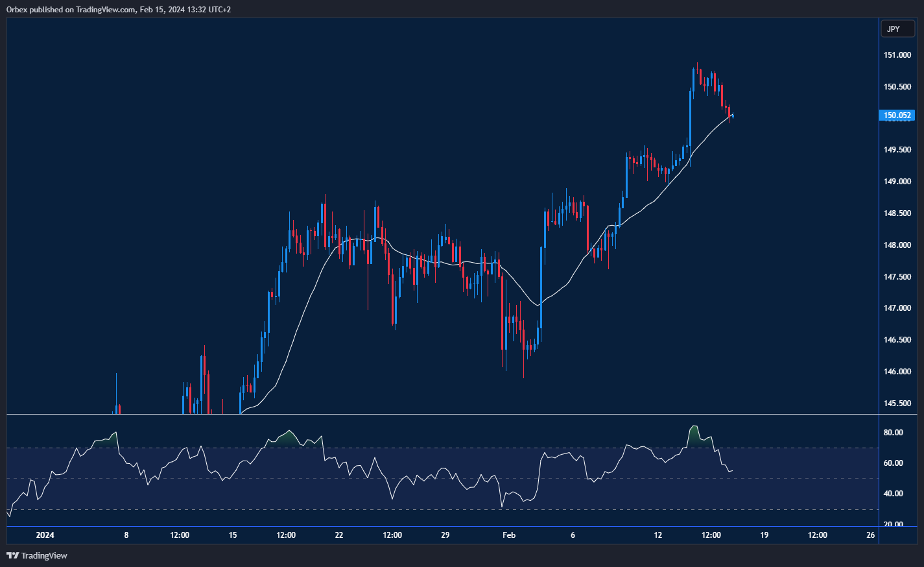
Task: Click the 2024 label on the time axis
Action: click(x=45, y=535)
